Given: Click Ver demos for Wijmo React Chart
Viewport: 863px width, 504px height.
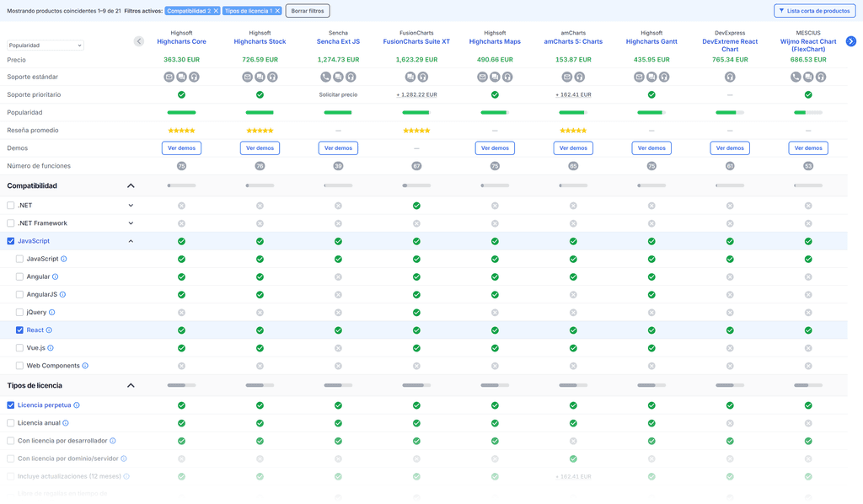Looking at the screenshot, I should (x=808, y=148).
